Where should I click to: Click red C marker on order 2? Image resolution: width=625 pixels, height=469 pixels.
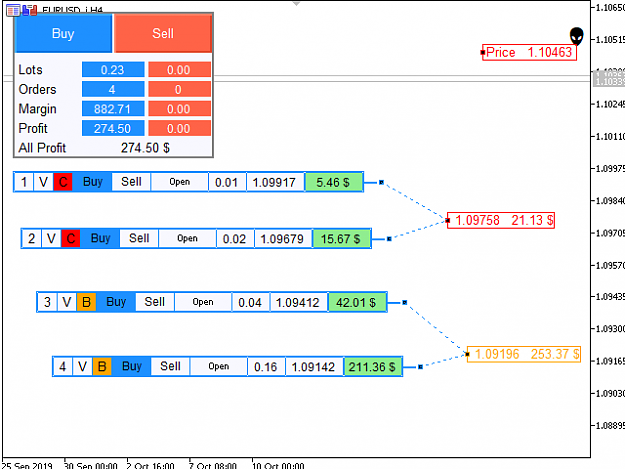[71, 239]
